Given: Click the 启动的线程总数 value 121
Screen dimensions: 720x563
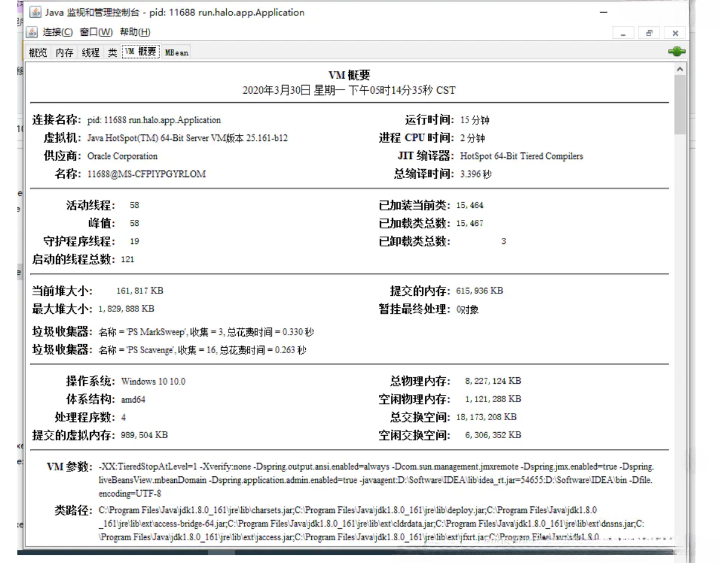Looking at the screenshot, I should [x=127, y=259].
